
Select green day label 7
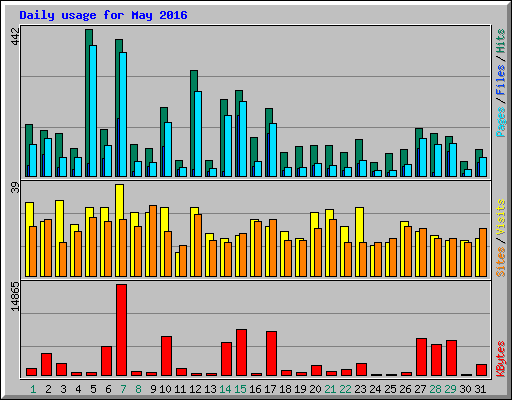[123, 389]
